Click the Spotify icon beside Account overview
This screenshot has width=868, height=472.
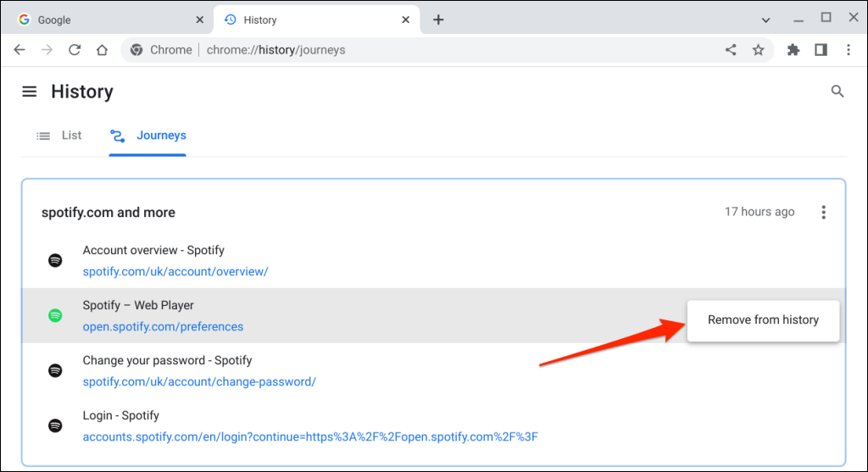pos(55,260)
